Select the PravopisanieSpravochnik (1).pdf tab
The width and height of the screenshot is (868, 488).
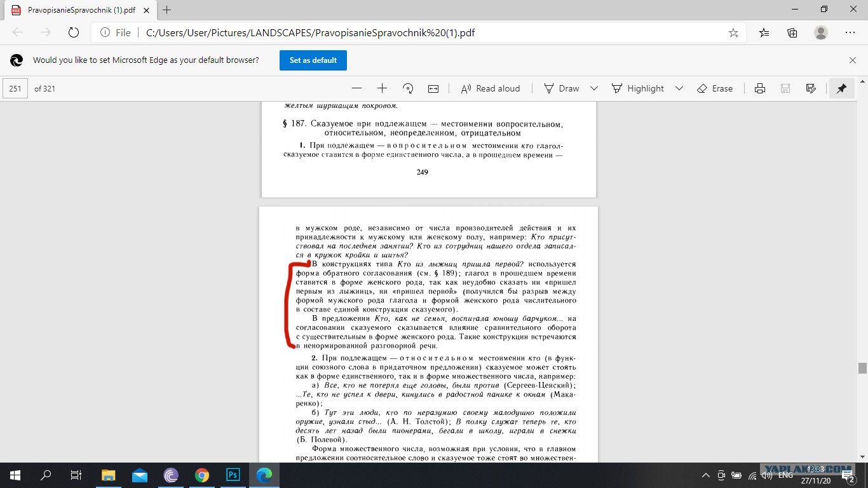81,10
